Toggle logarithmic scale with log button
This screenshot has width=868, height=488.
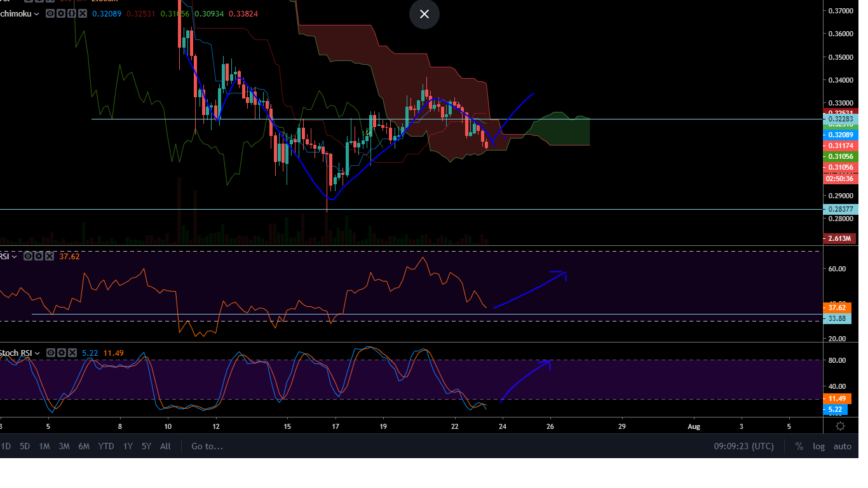(819, 446)
